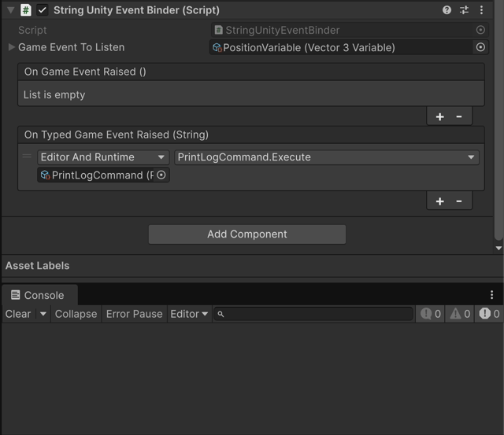The image size is (504, 435).
Task: Expand Game Event To Listen foldout
Action: (11, 47)
